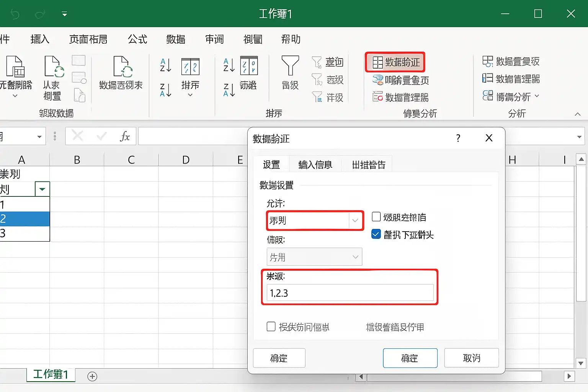Click the Cancel button in dialog
588x392 pixels.
tap(472, 358)
